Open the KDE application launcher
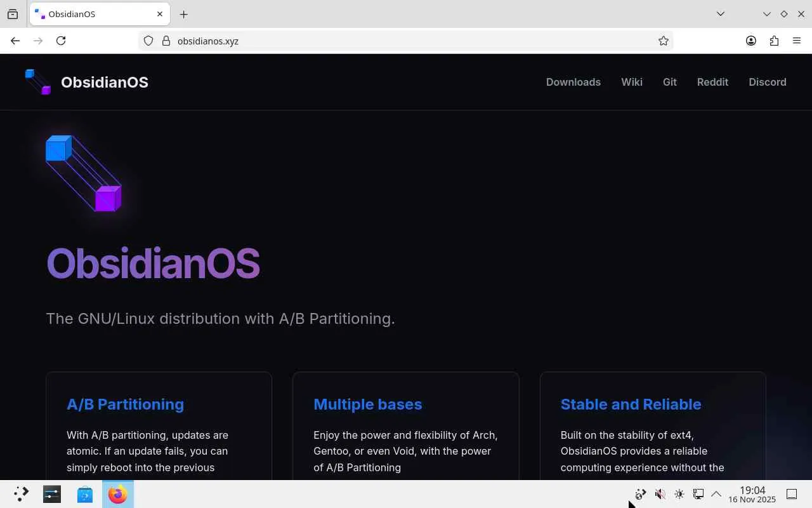The width and height of the screenshot is (812, 508). (x=21, y=494)
